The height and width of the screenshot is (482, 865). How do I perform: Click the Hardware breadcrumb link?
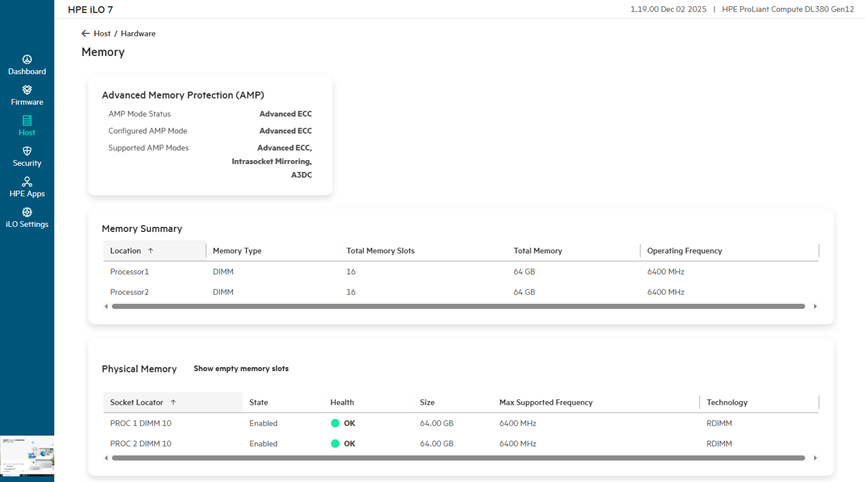138,33
